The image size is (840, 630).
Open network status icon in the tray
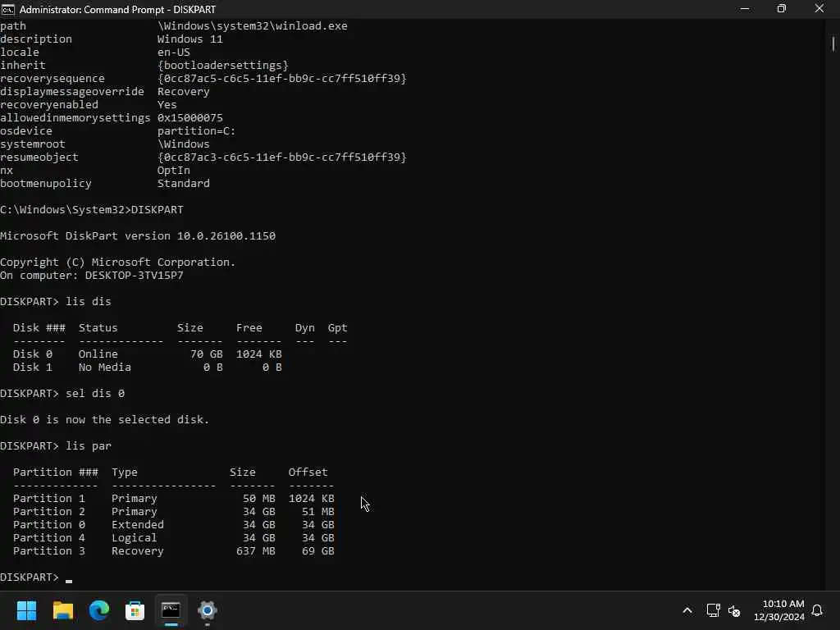point(713,610)
